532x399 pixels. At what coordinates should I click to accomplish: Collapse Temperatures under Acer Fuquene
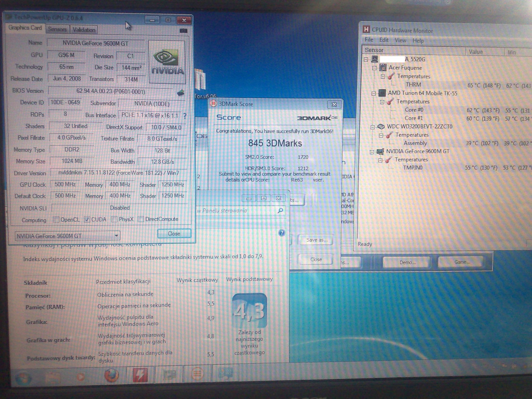click(383, 77)
